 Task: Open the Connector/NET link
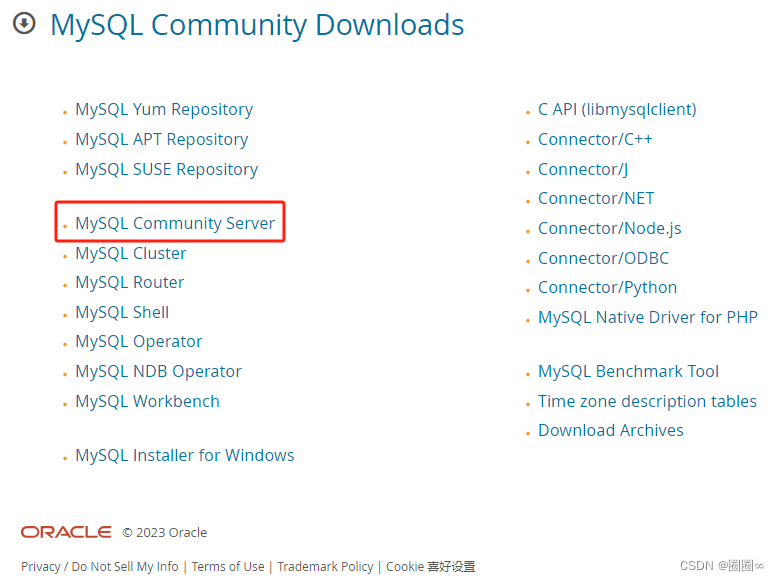[596, 198]
